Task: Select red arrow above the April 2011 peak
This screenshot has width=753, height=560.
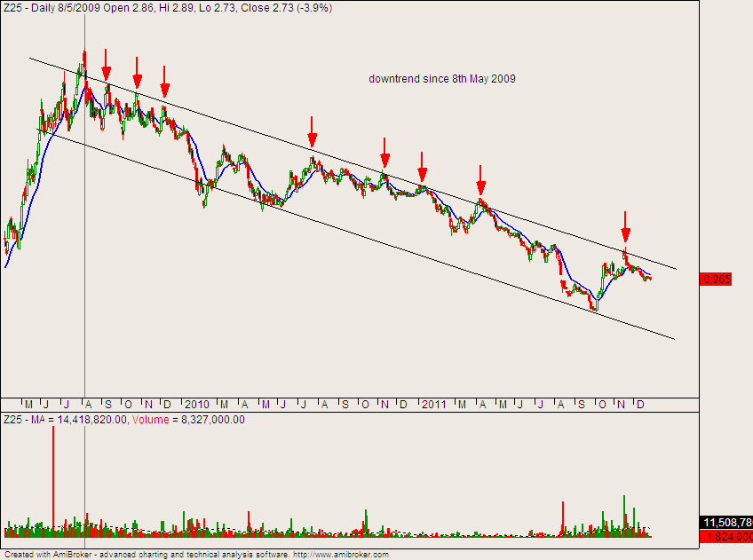Action: coord(480,180)
